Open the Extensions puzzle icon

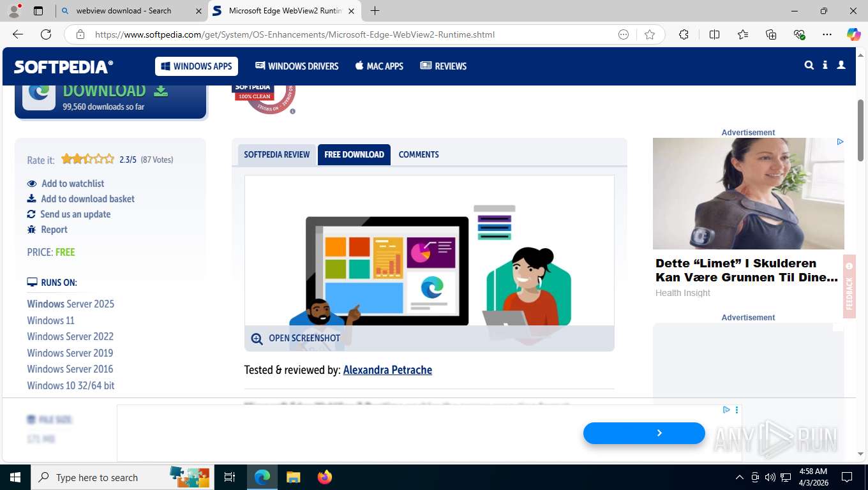pyautogui.click(x=684, y=34)
